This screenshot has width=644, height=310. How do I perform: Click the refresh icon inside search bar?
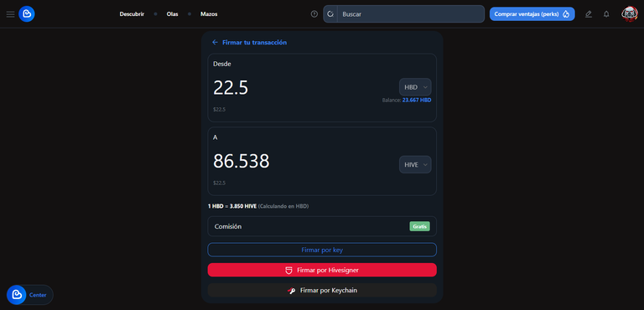330,14
